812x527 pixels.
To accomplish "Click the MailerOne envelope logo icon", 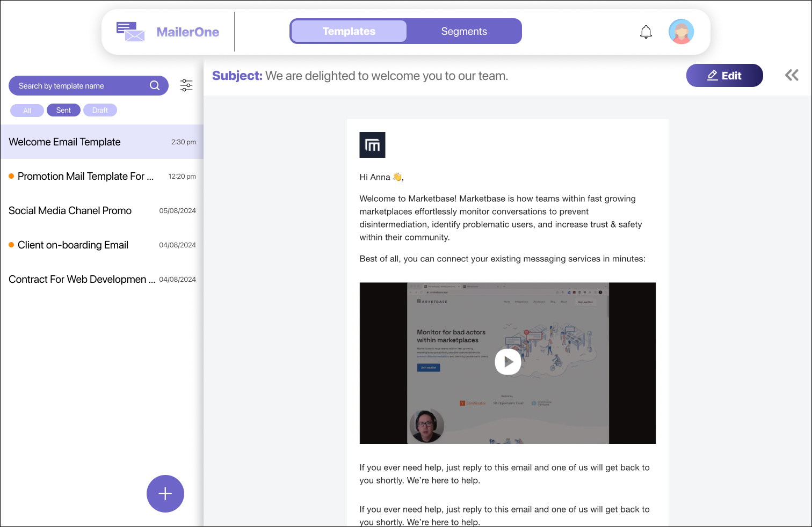I will tap(130, 32).
